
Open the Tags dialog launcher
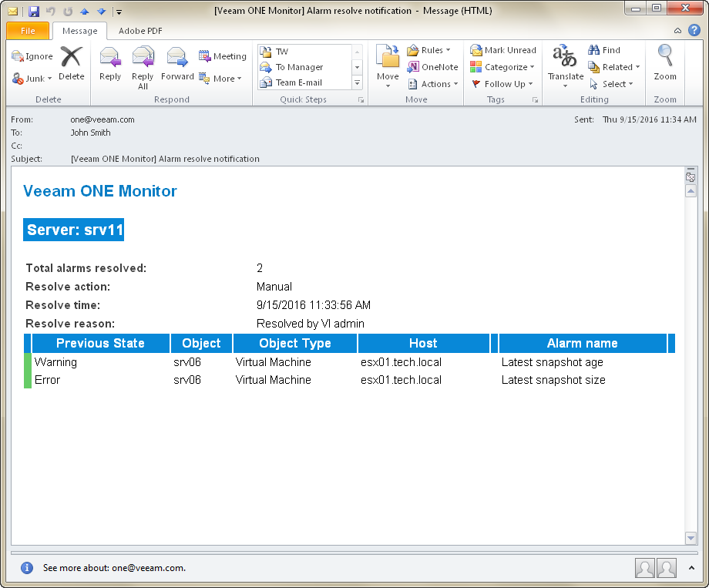click(x=536, y=100)
